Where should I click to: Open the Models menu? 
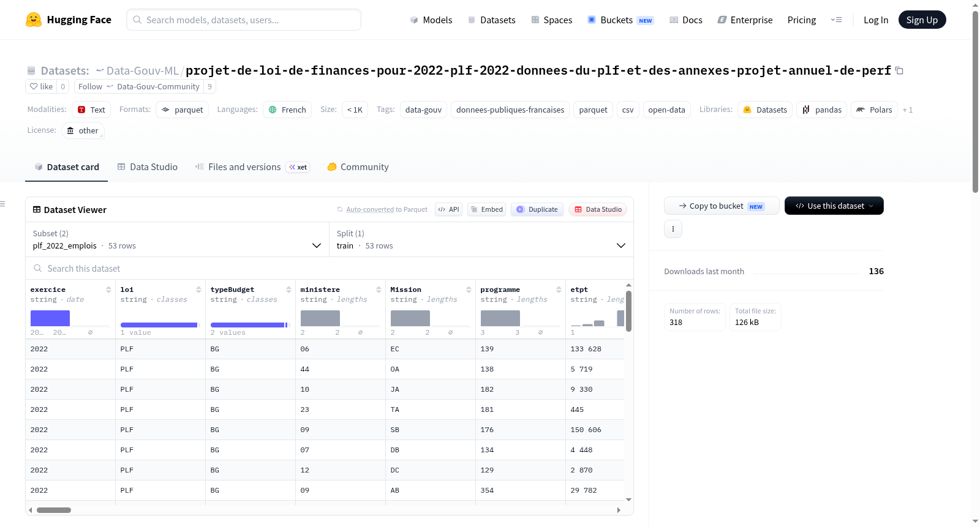pyautogui.click(x=431, y=20)
